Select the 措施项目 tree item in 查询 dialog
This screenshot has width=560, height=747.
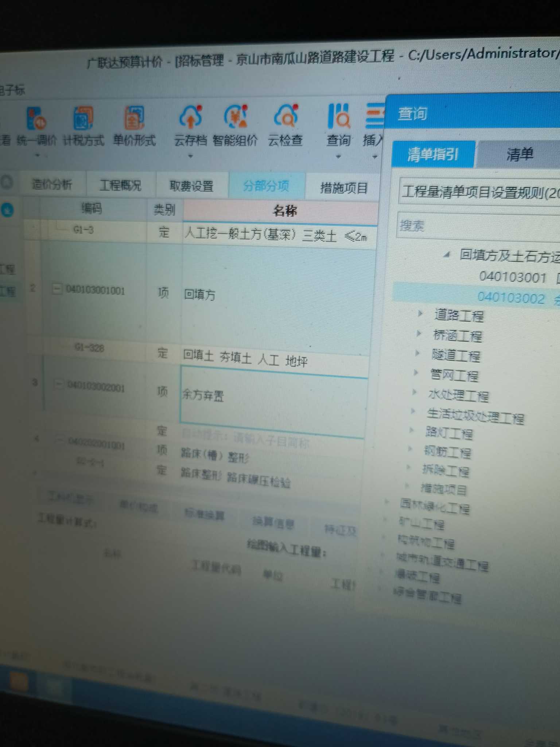tap(444, 489)
